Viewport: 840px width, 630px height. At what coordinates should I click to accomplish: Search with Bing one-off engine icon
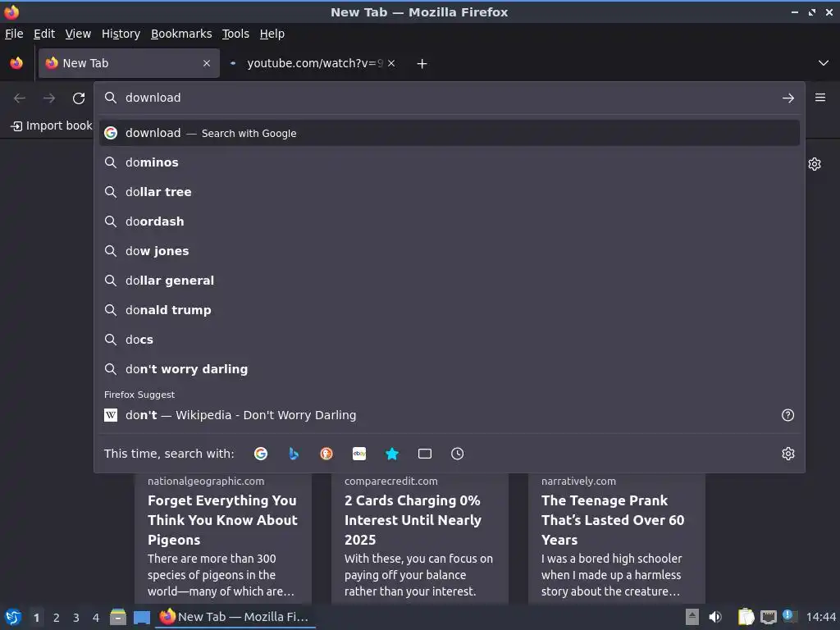tap(294, 454)
